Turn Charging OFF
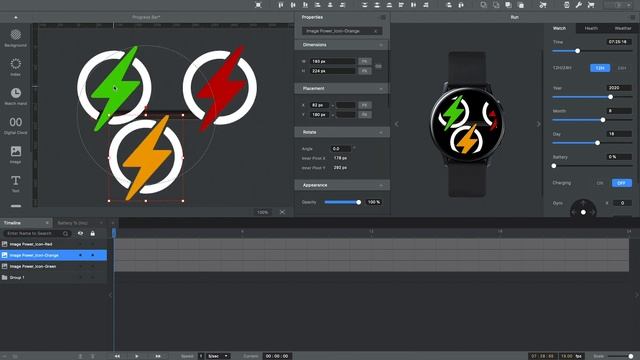 (622, 183)
